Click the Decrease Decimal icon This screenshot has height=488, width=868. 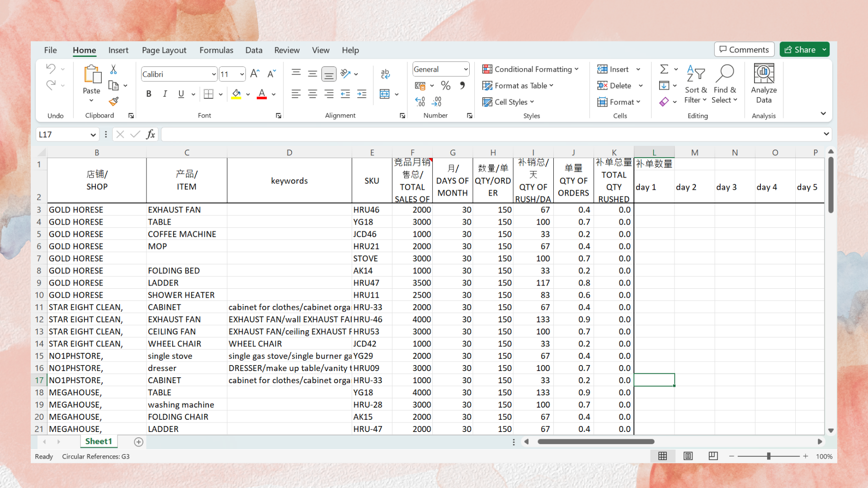click(437, 102)
